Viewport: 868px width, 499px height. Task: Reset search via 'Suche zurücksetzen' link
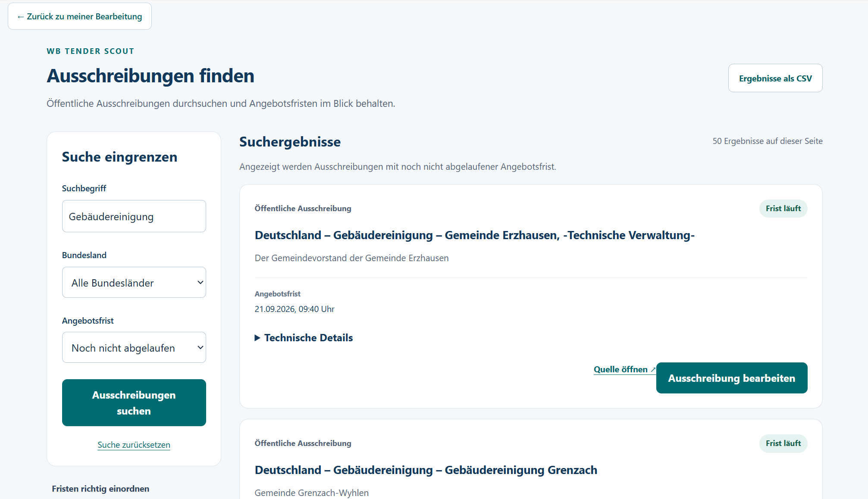coord(134,445)
